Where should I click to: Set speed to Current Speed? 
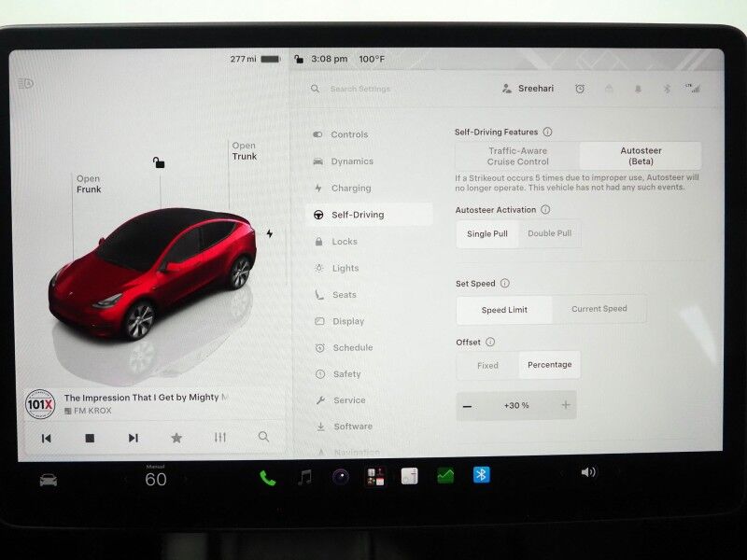pos(599,309)
